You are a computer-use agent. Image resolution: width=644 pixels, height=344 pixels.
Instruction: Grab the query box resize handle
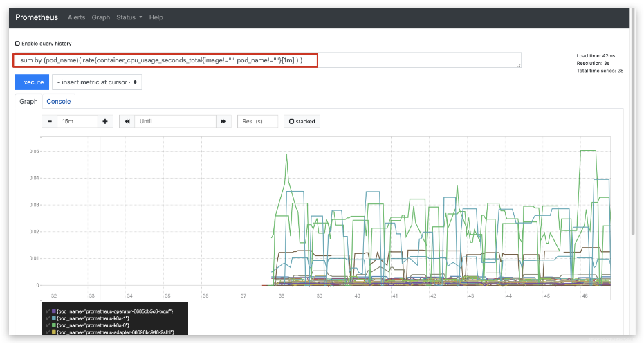click(x=519, y=65)
